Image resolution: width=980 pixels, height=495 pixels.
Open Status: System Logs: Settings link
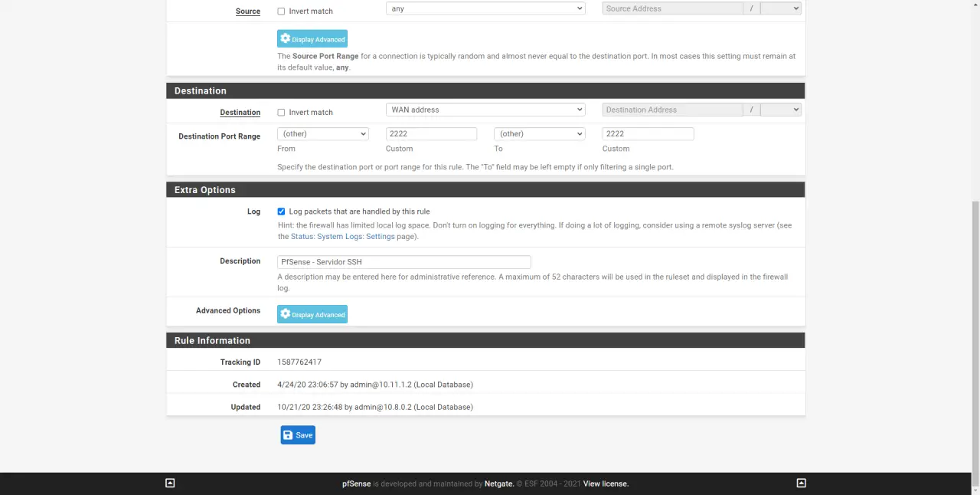tap(342, 237)
